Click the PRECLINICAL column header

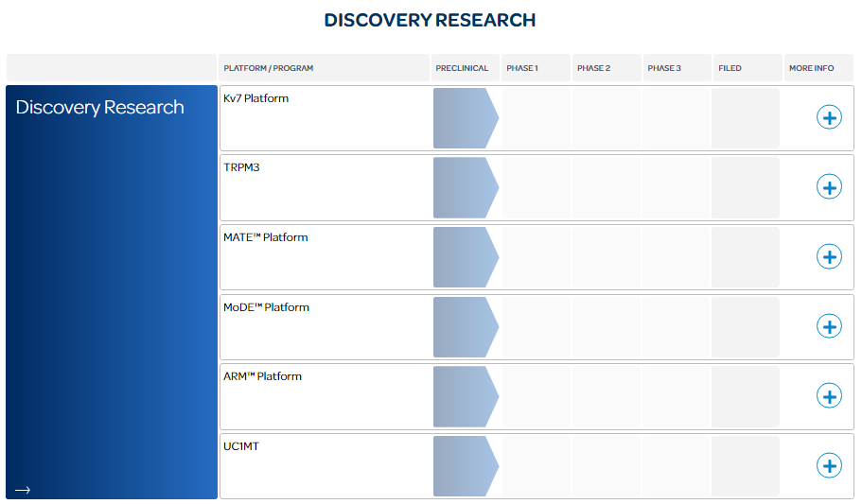[x=462, y=68]
